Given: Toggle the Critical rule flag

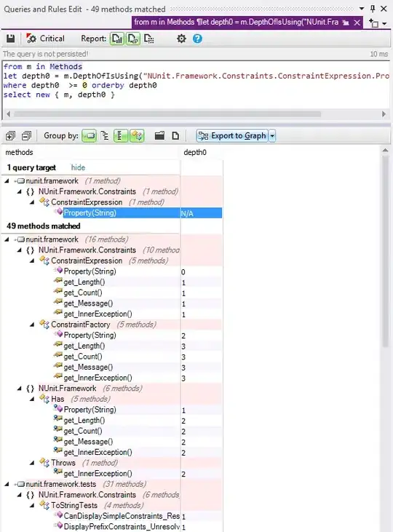Looking at the screenshot, I should (45, 39).
